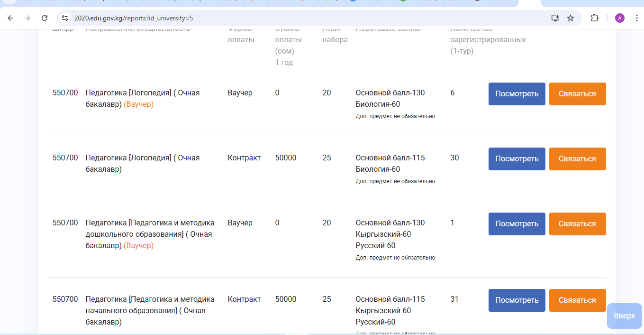644x335 pixels.
Task: Click the Вверх scroll-to-top button
Action: pyautogui.click(x=624, y=316)
